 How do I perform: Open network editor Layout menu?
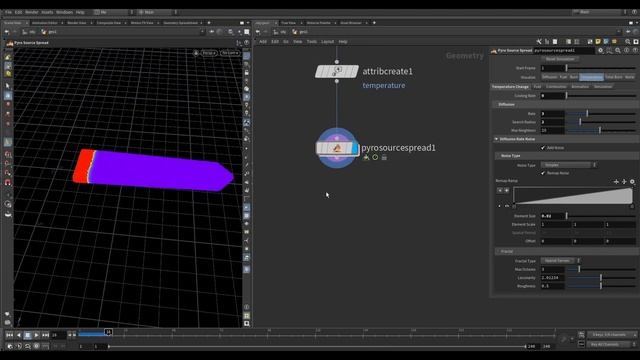327,42
